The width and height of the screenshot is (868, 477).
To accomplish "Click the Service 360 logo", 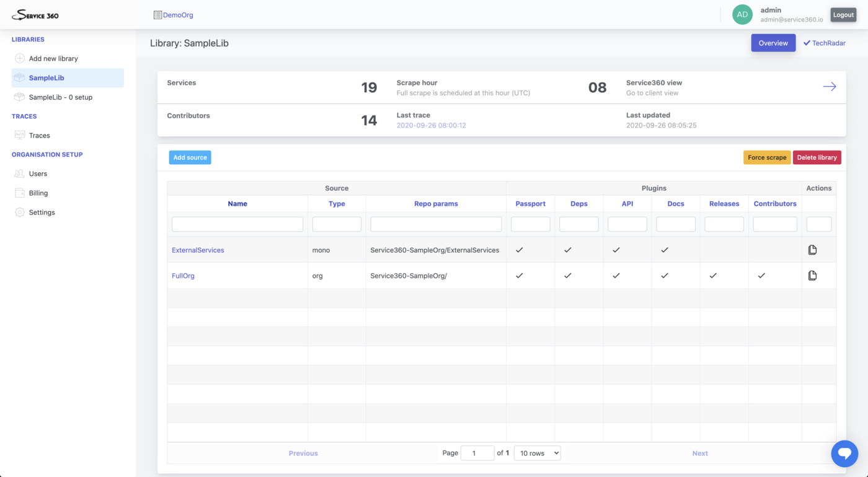I will (x=35, y=15).
